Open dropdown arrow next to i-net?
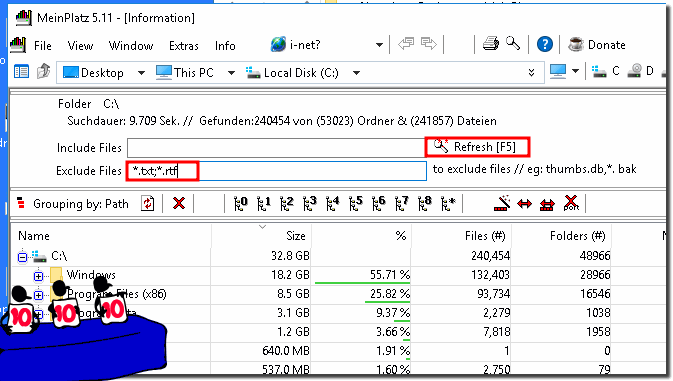673x381 pixels. [x=379, y=45]
